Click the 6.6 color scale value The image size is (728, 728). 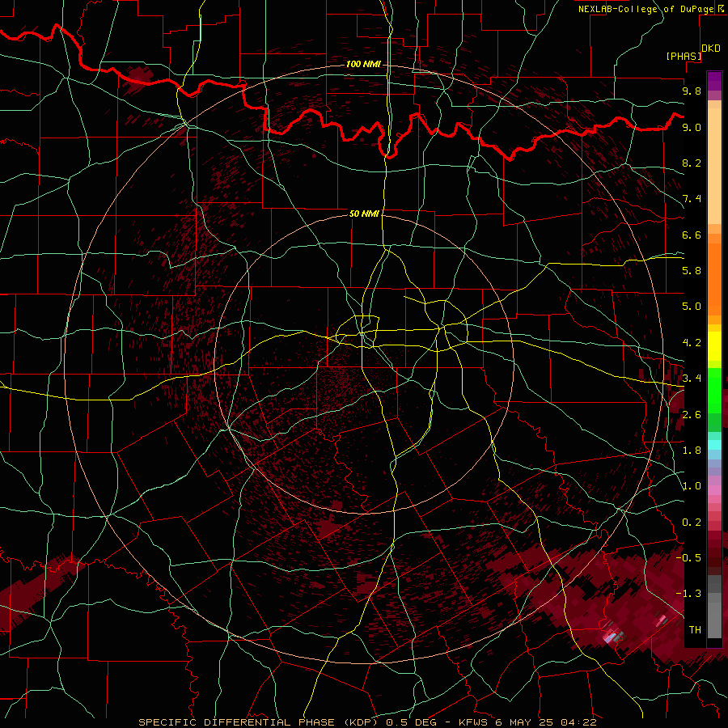tap(692, 235)
